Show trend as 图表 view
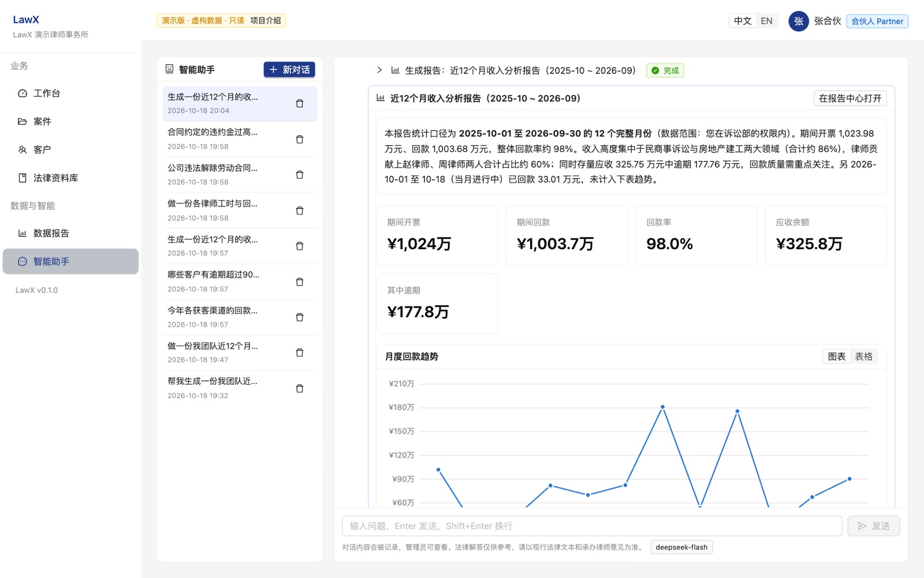Screen dimensions: 924x578 837,357
